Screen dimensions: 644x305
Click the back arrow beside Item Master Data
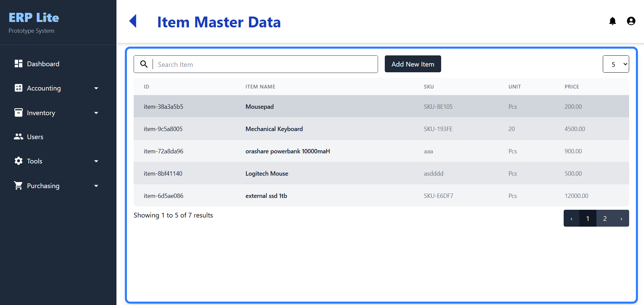[133, 21]
